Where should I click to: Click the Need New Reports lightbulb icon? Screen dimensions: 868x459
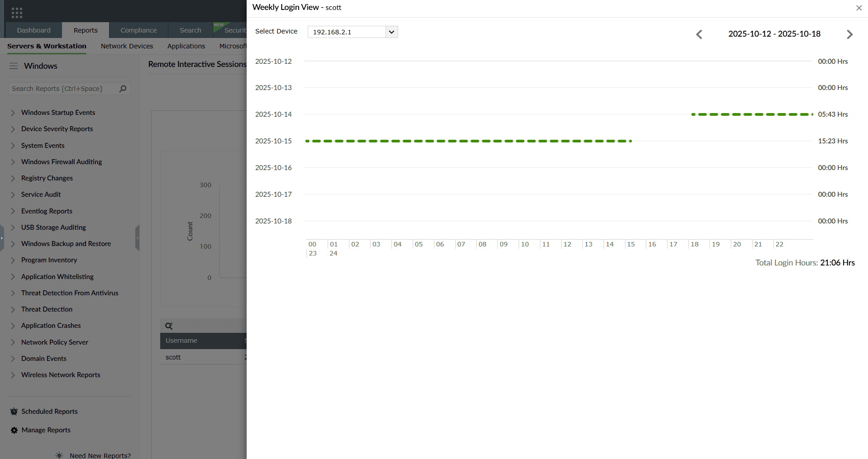point(59,455)
